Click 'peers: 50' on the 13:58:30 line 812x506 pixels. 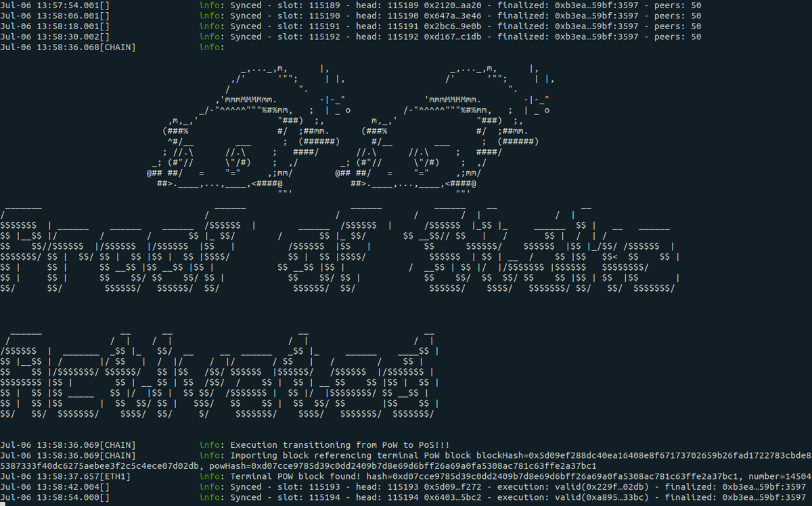678,37
